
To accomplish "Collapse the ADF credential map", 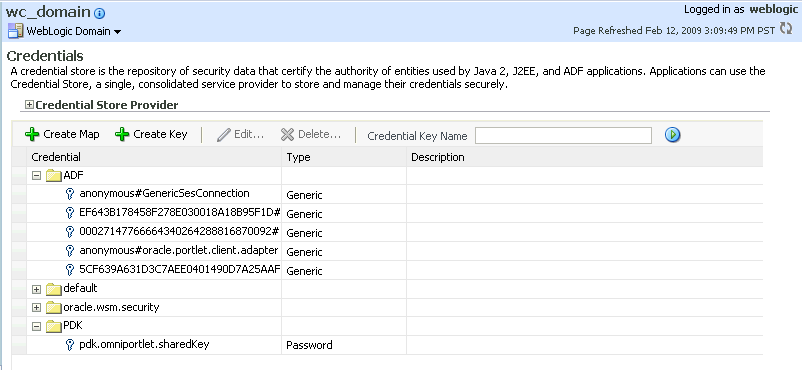I will [x=36, y=176].
